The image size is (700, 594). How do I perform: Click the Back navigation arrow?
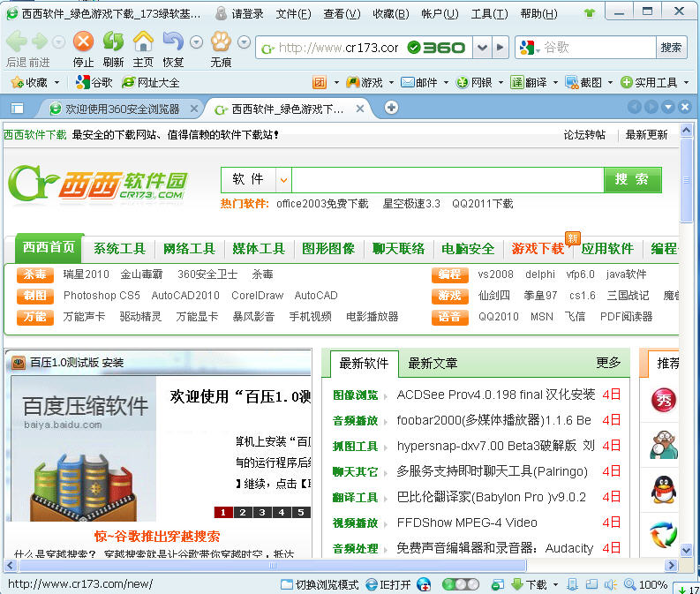click(17, 42)
